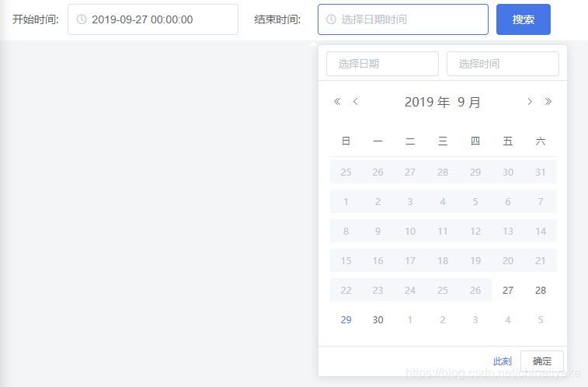588x387 pixels.
Task: Click disabled date 18
Action: tap(443, 260)
